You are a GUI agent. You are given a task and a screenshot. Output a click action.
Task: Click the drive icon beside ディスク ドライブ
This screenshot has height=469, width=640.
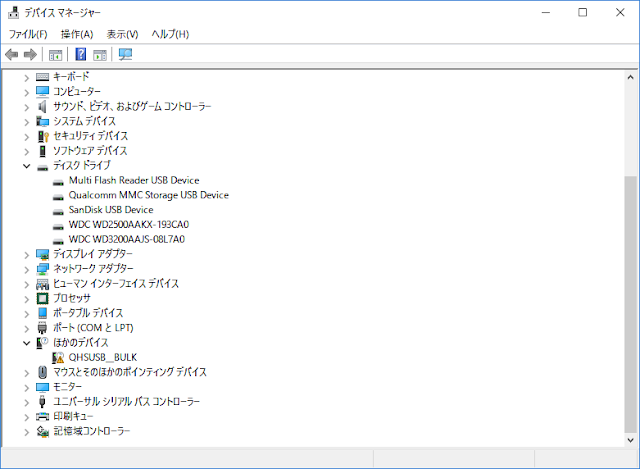click(x=42, y=167)
